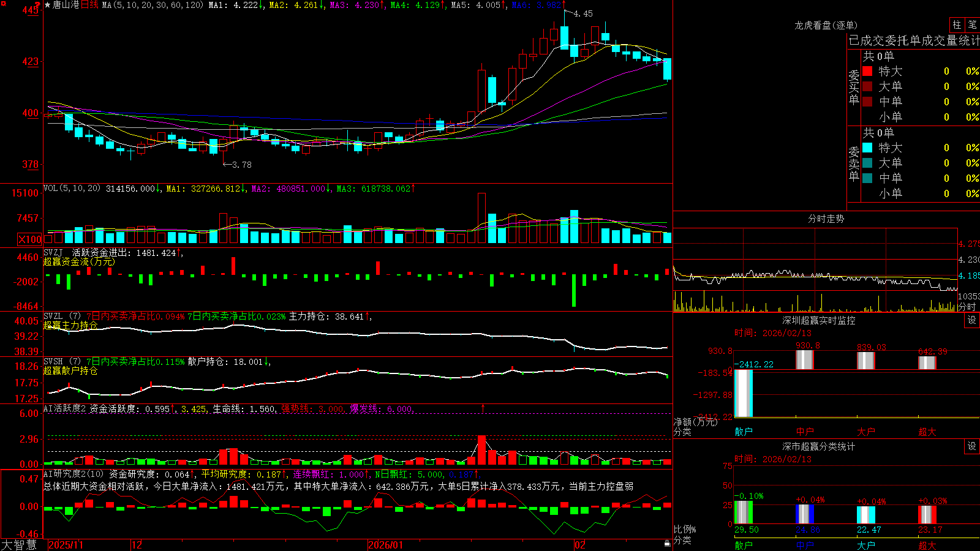Click the -2412.22 散户 bar in 深圳超赢实时监控

click(744, 394)
